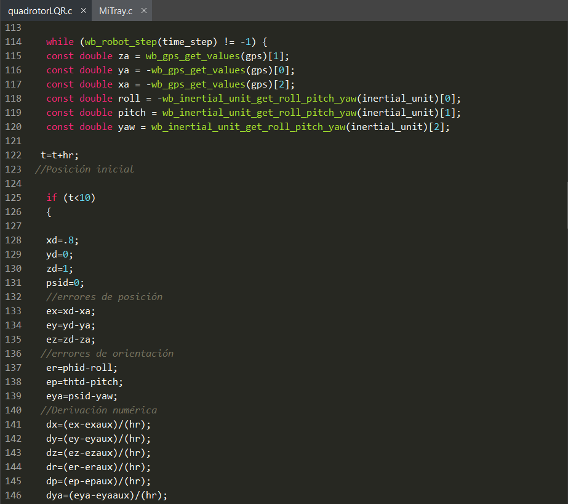This screenshot has width=568, height=504.
Task: Click the eya=psid-yaw; statement
Action: (82, 396)
